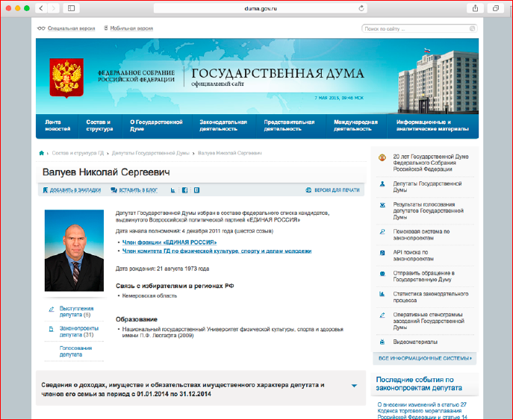Click the blog icon beside Вставить в блог

pyautogui.click(x=114, y=190)
